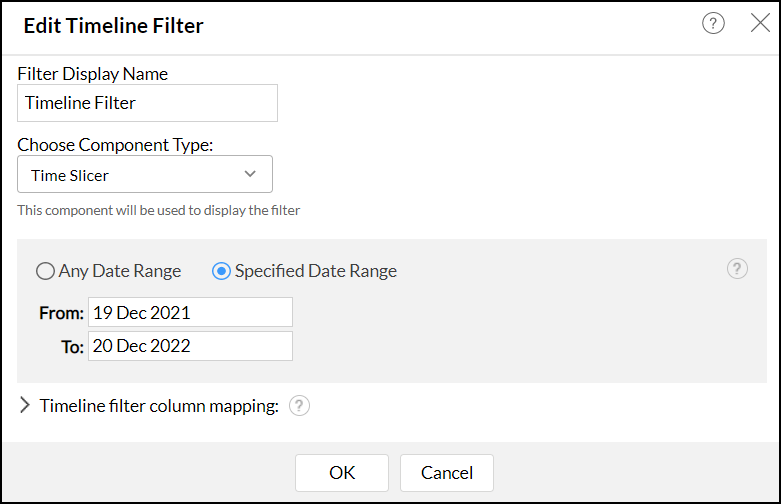
Task: Click the To: label
Action: tap(71, 347)
